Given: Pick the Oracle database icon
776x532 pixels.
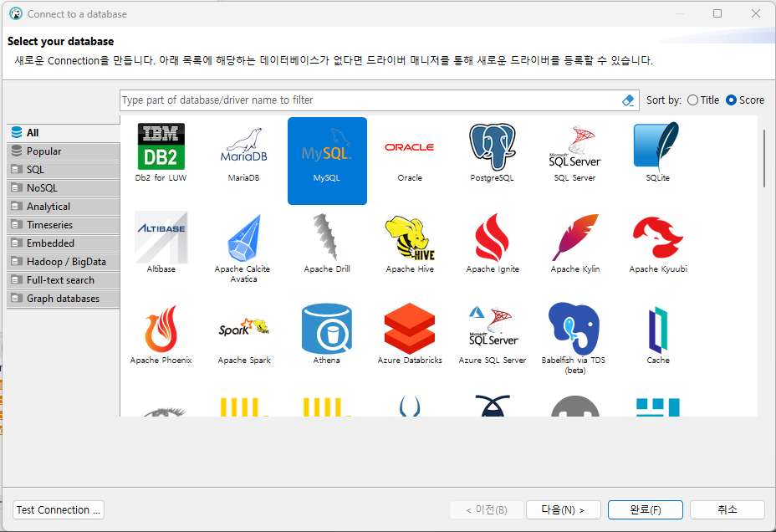Looking at the screenshot, I should coord(409,147).
